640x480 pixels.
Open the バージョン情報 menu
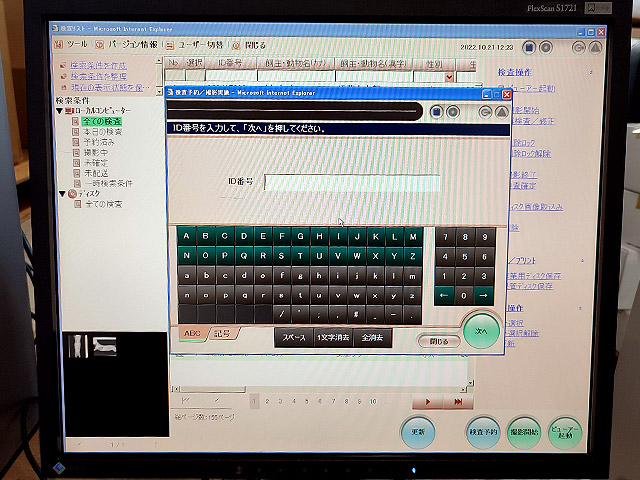click(133, 44)
